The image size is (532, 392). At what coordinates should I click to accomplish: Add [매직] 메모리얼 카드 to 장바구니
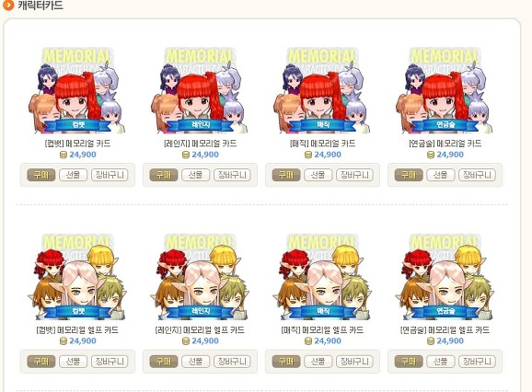pos(354,175)
